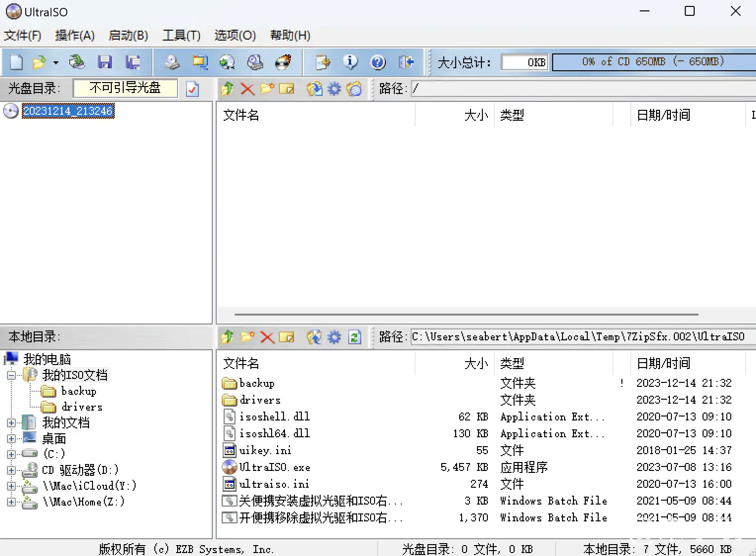Click the Save floppy disk icon
Viewport: 756px width, 556px height.
(104, 62)
